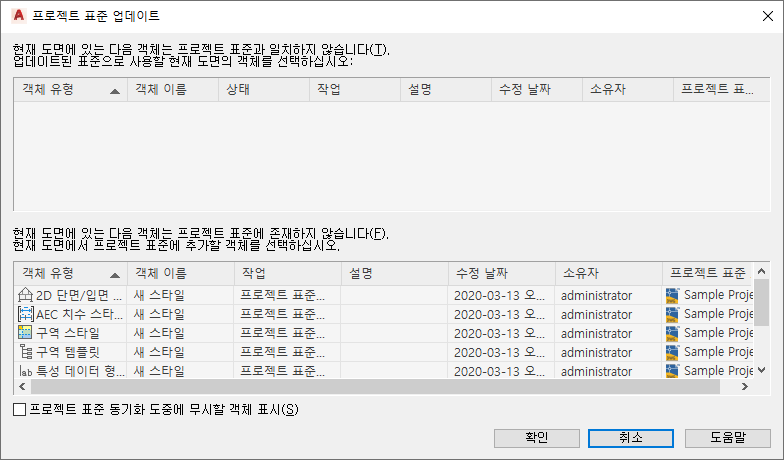Click '2020-03-13 오...' date in 구역 스타일 row
This screenshot has width=784, height=460.
[x=499, y=334]
